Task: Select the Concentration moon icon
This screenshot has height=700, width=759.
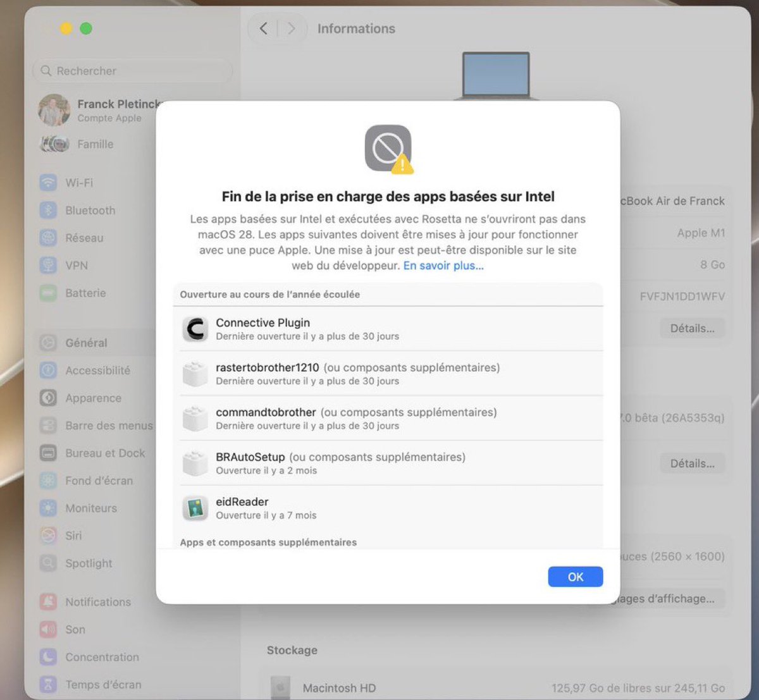Action: [x=49, y=657]
